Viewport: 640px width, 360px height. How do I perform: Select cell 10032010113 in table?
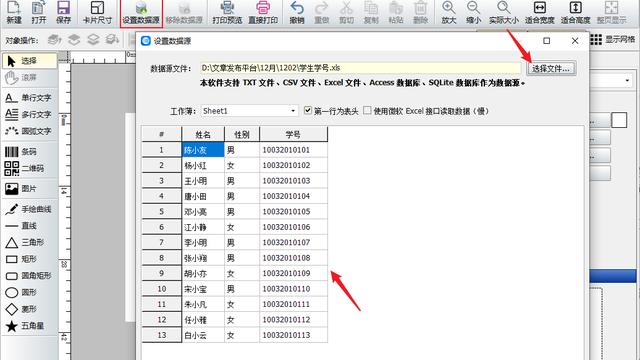(293, 335)
